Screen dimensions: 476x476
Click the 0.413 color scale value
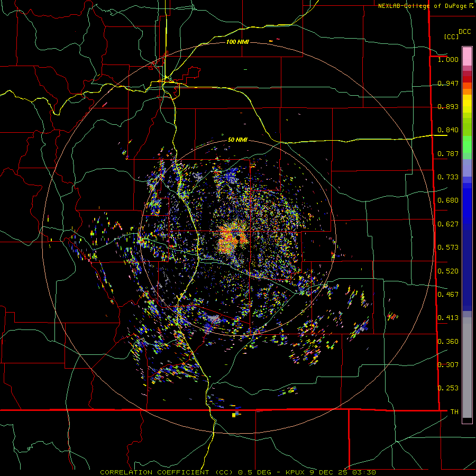point(448,318)
